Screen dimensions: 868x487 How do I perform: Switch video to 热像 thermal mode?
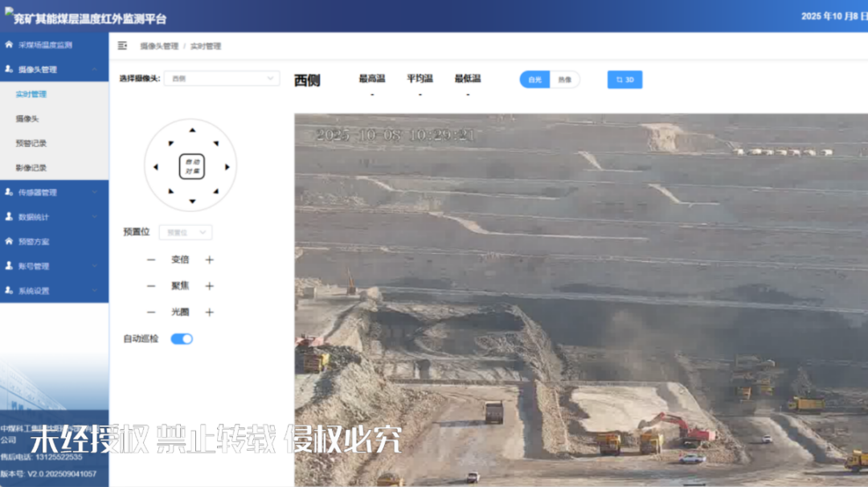coord(565,80)
